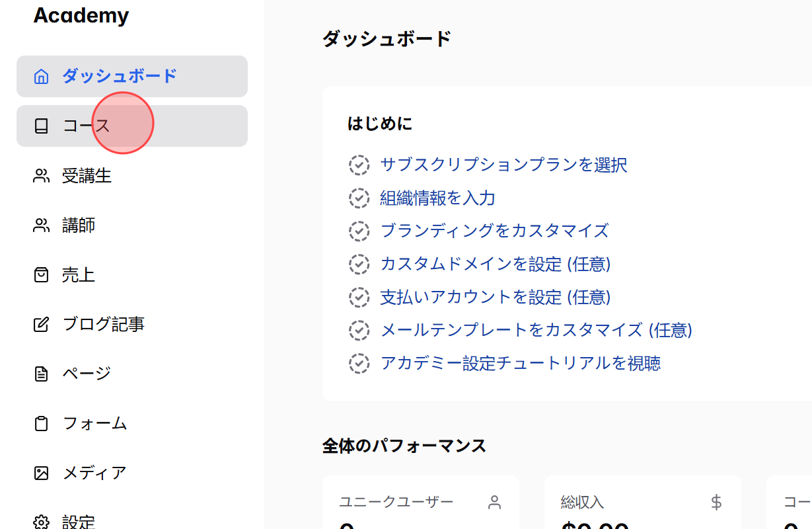
Task: Open the カスタムドメインを設定 link
Action: coord(496,264)
